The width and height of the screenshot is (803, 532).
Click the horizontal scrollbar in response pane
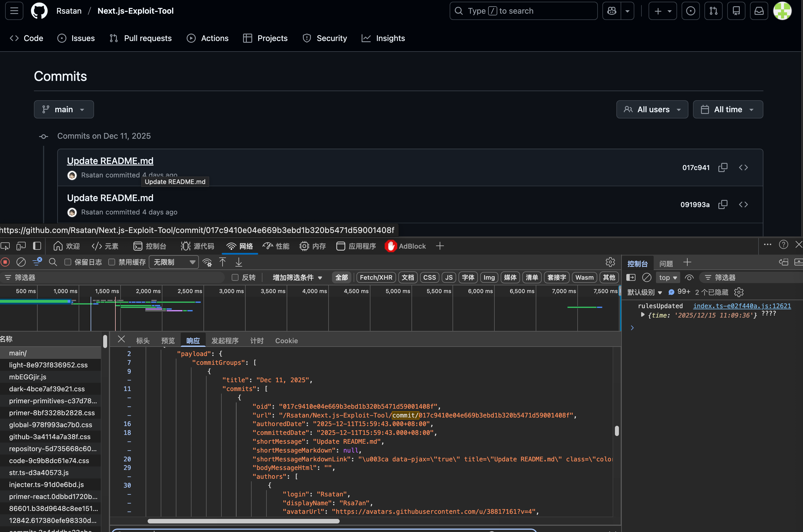[243, 521]
